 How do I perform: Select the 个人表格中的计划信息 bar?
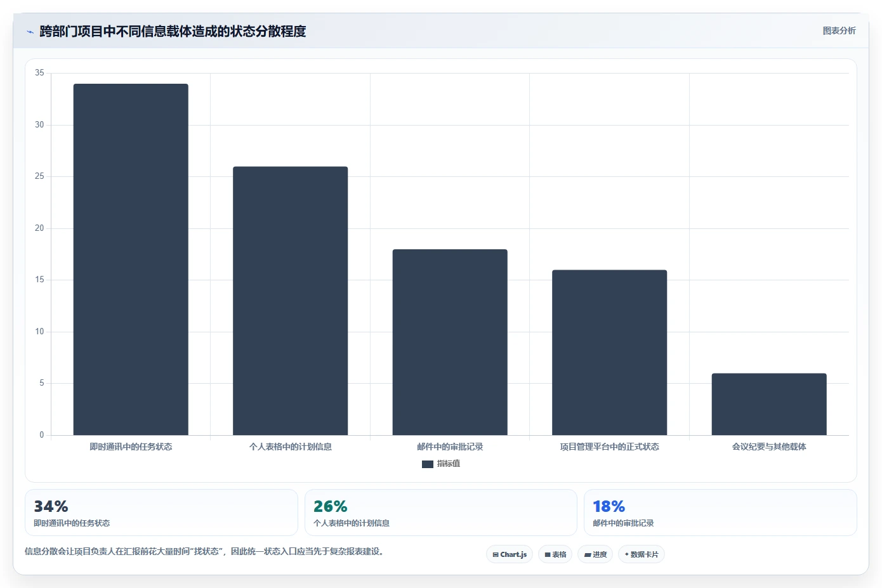coord(290,301)
